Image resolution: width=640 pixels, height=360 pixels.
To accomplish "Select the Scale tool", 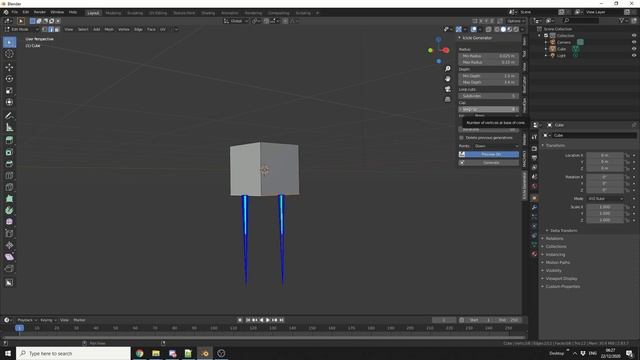I will pos(9,91).
